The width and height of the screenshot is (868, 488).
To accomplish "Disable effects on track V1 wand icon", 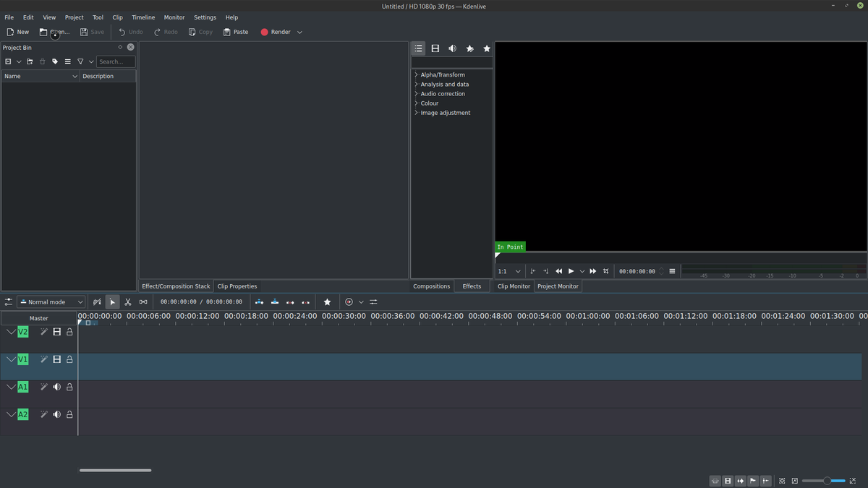I will pos(43,359).
